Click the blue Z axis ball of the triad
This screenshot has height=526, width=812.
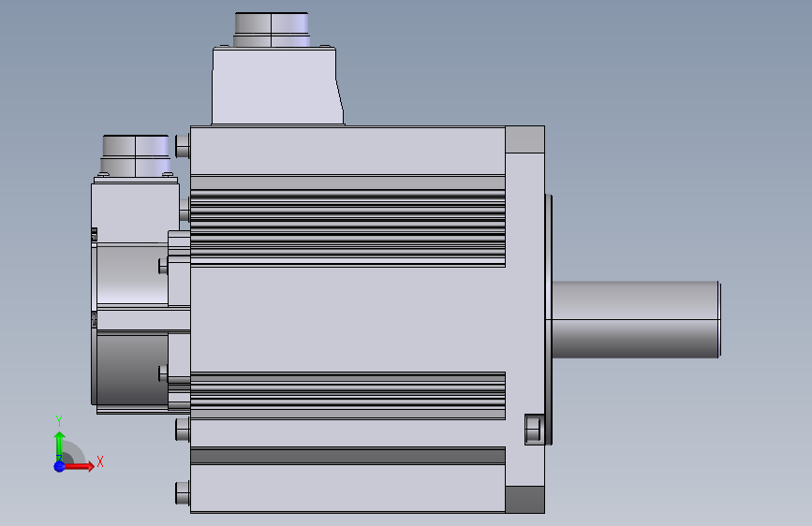59,466
